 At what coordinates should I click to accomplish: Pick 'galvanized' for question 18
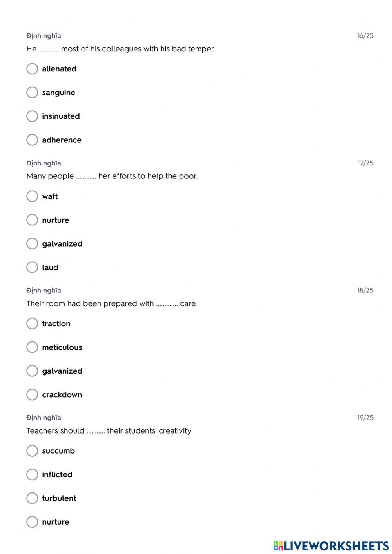click(32, 371)
